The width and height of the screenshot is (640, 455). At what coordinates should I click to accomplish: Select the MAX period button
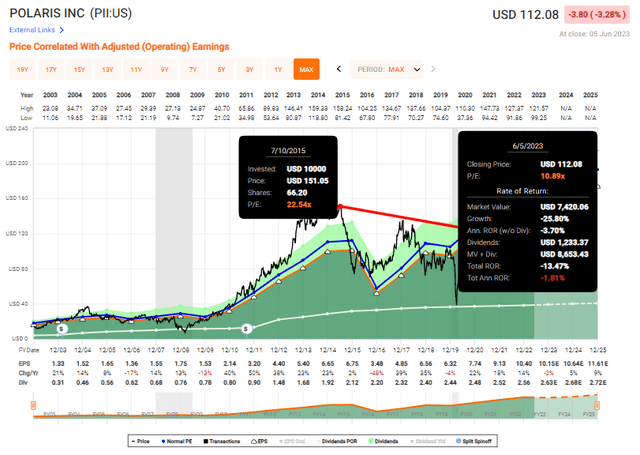pos(307,69)
